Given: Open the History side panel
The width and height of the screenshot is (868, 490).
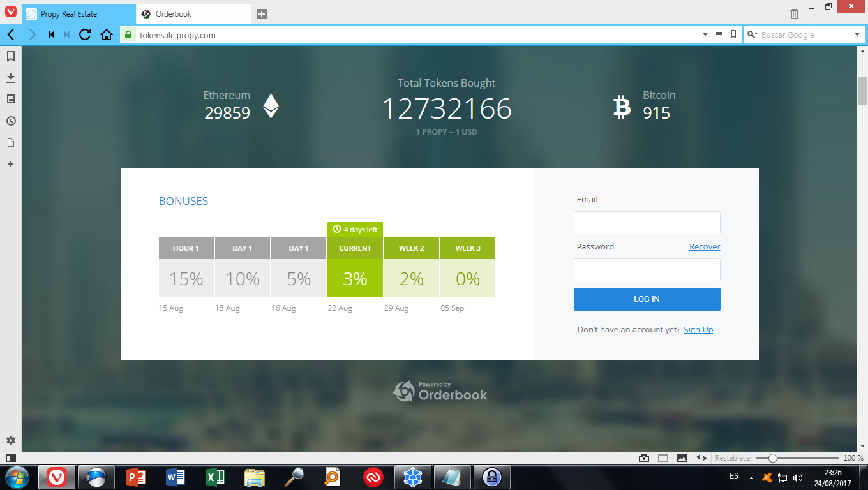Looking at the screenshot, I should (x=11, y=121).
